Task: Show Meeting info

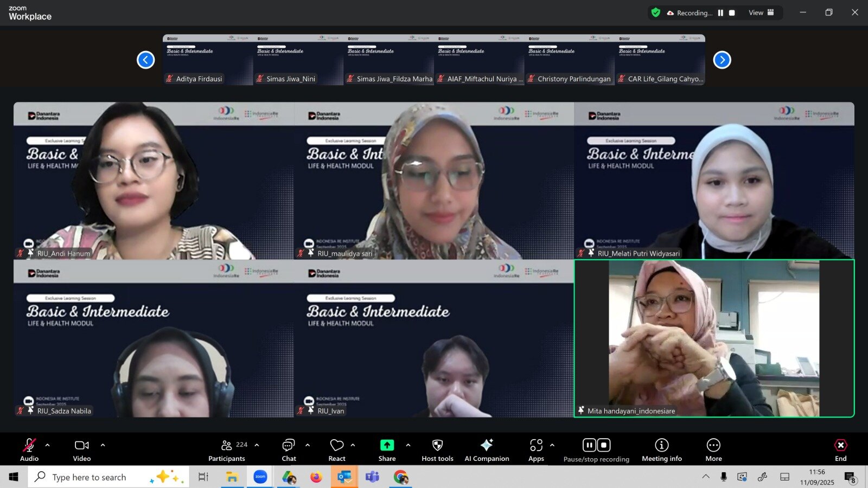Action: [x=661, y=450]
